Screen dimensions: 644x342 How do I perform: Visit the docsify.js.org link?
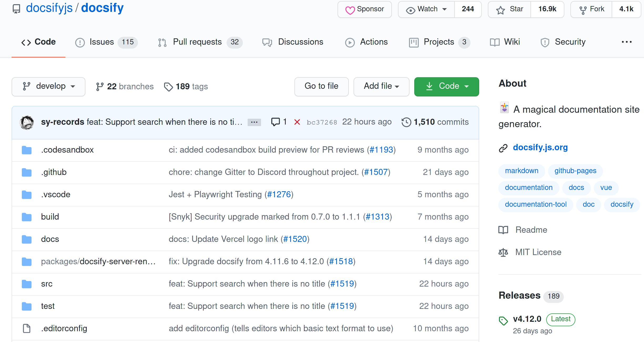[x=540, y=148]
